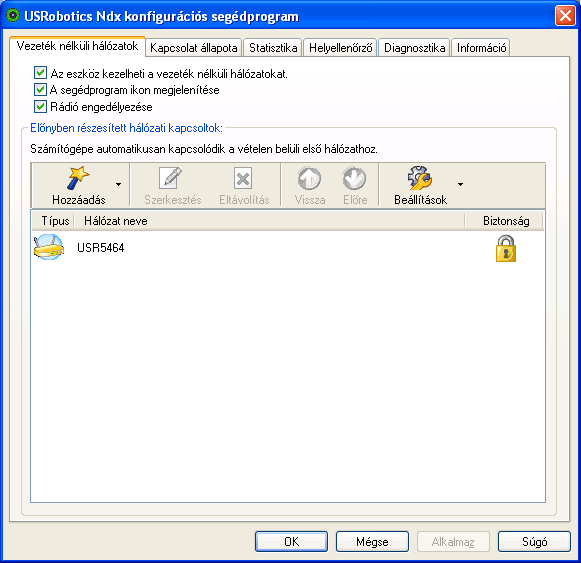Click the USRobotics title bar app icon
Screen dimensions: 581x563
(13, 16)
